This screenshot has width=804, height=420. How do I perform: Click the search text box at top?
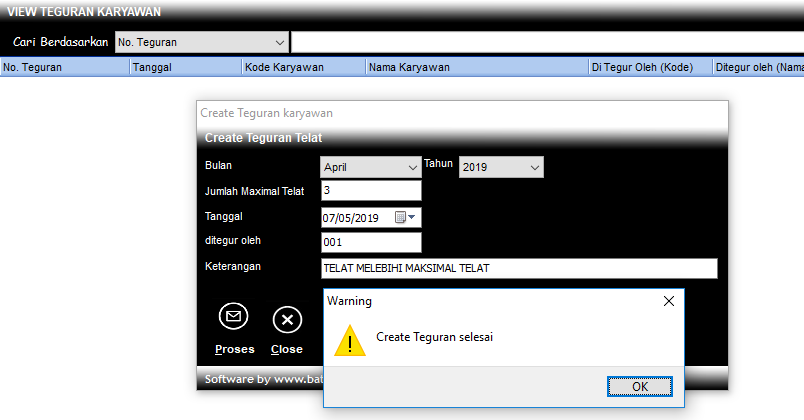pyautogui.click(x=546, y=42)
